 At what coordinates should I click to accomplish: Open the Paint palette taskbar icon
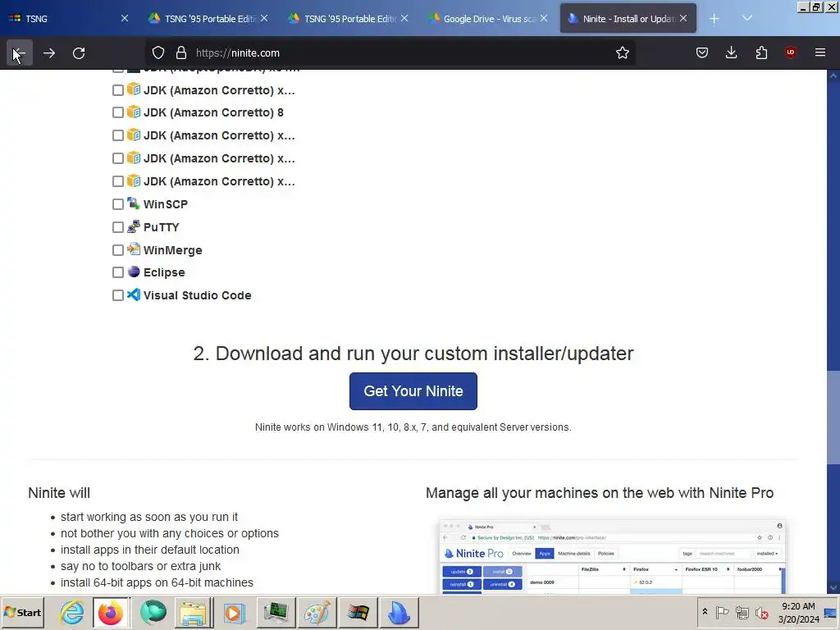coord(317,612)
